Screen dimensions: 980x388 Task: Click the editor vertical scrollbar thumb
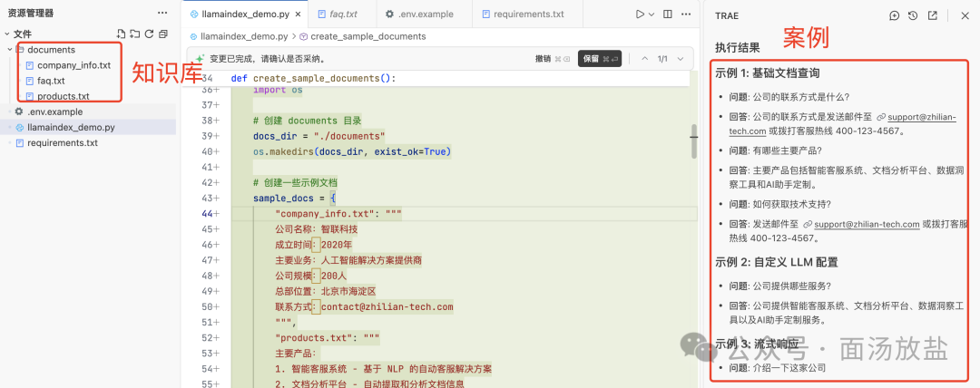point(694,141)
